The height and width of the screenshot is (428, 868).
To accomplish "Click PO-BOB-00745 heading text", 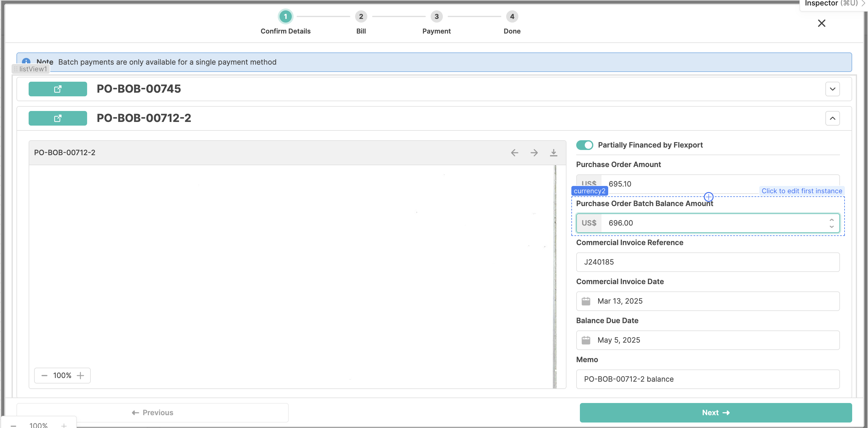I will click(x=139, y=89).
